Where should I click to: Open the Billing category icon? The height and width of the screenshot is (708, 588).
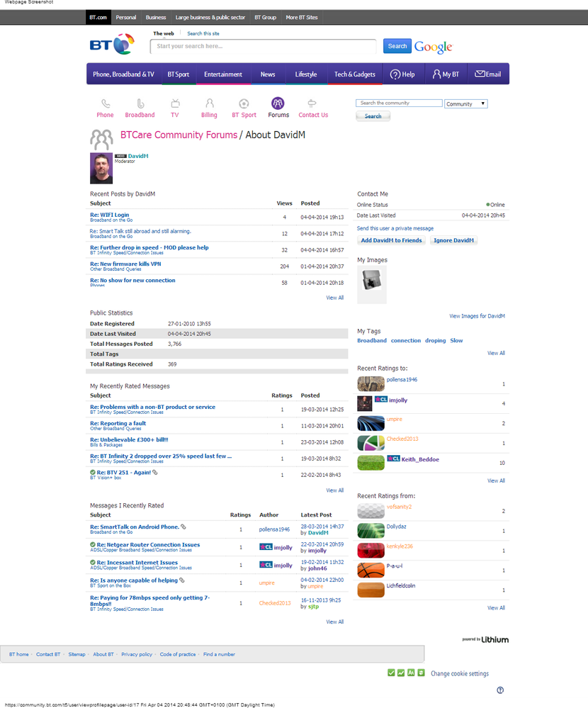click(210, 103)
